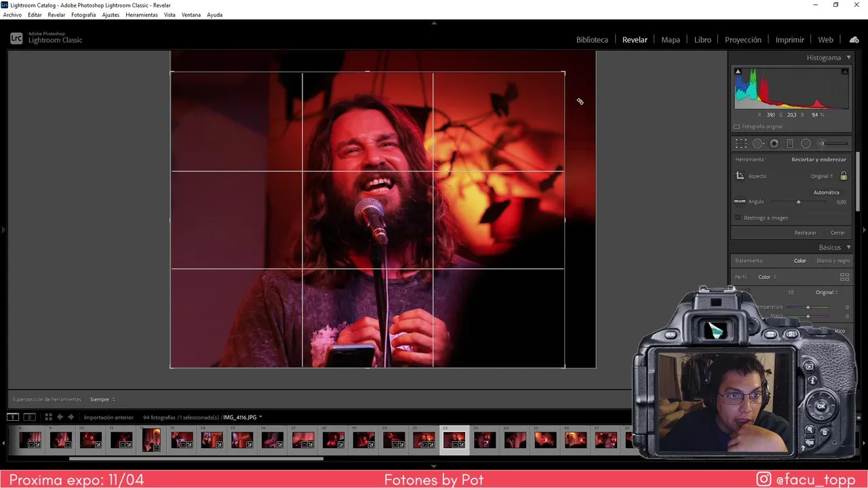
Task: Open the Ajustes menu
Action: [111, 15]
